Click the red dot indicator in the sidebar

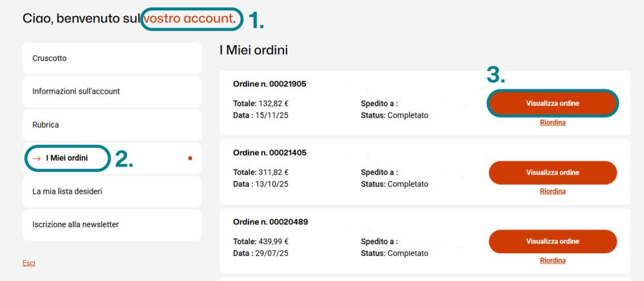pos(190,158)
